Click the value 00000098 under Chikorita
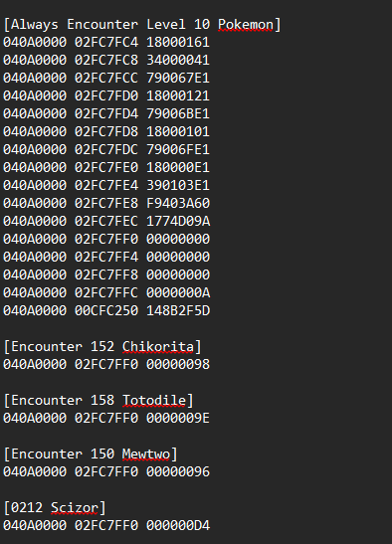This screenshot has height=544, width=392. click(178, 365)
